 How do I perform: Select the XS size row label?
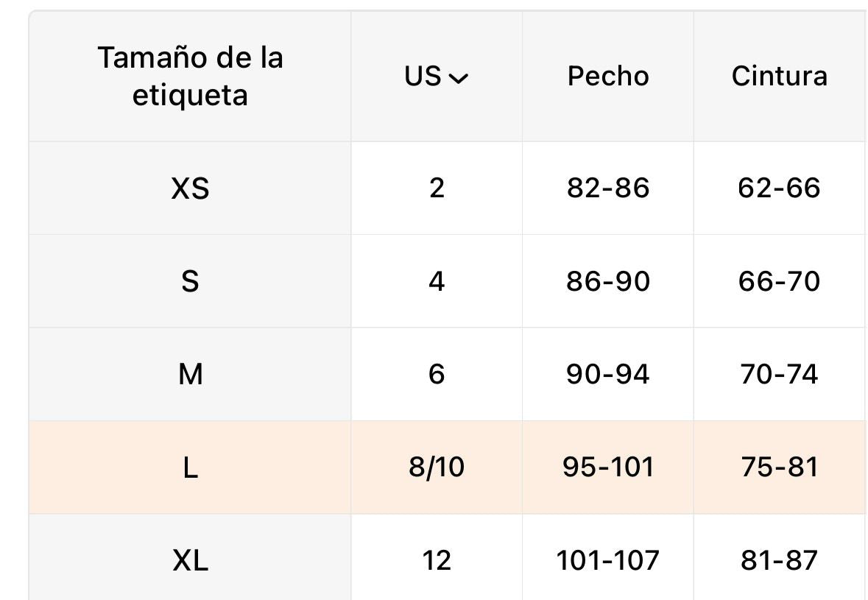[190, 188]
